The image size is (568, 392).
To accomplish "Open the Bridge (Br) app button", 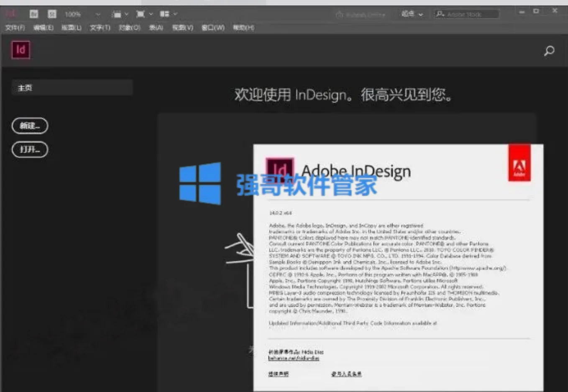I will coord(34,14).
